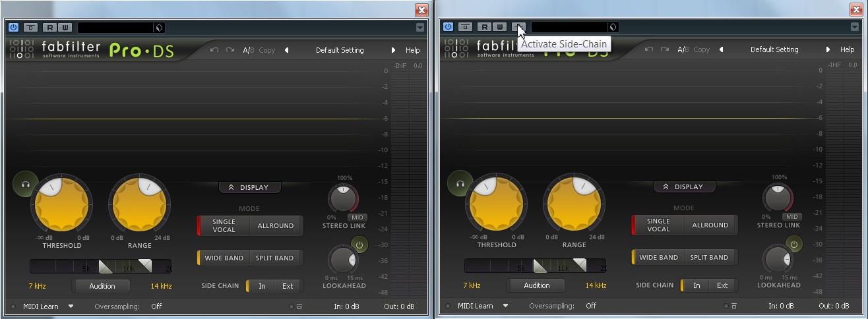The height and width of the screenshot is (319, 868).
Task: Open header dropdown arrow in right window
Action: (855, 27)
